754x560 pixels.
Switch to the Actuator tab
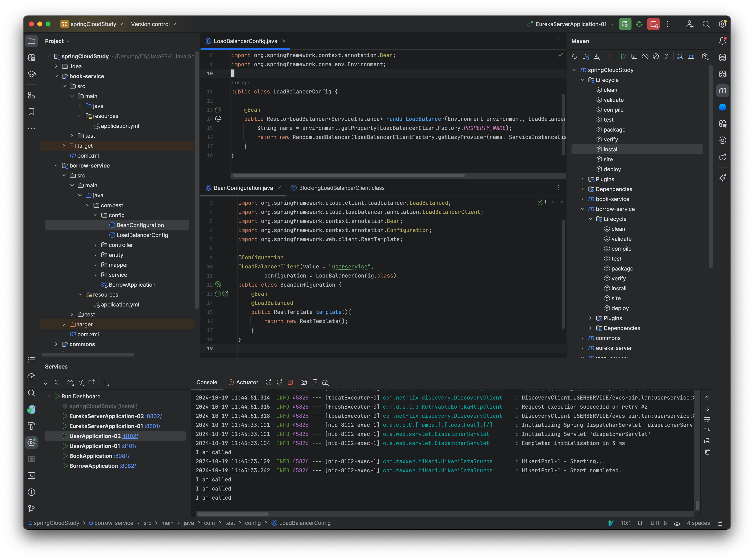coord(247,382)
